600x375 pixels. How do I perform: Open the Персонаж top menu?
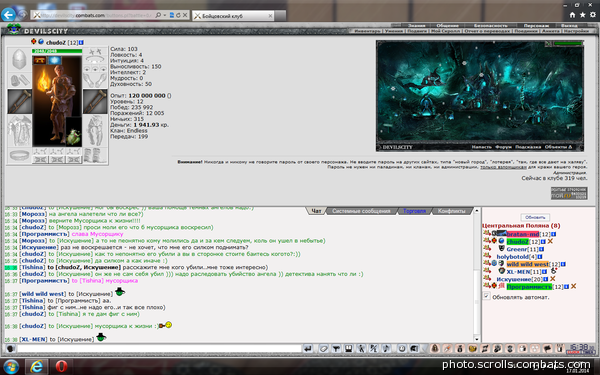(536, 26)
